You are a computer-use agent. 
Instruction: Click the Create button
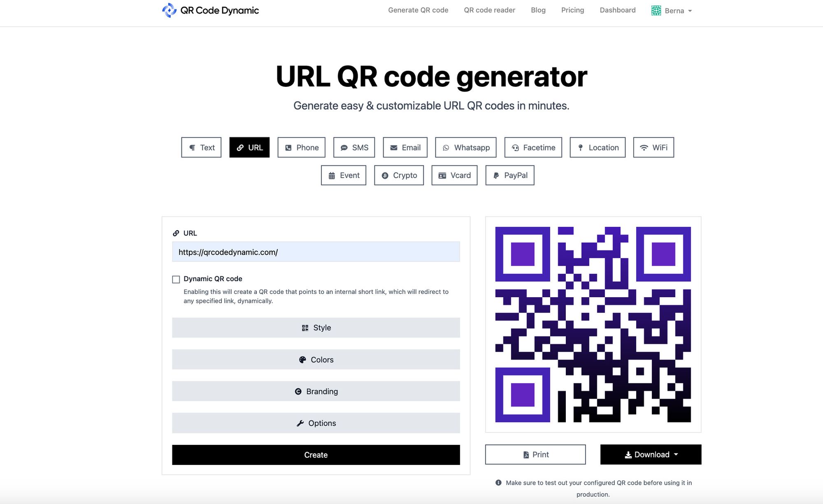coord(316,454)
